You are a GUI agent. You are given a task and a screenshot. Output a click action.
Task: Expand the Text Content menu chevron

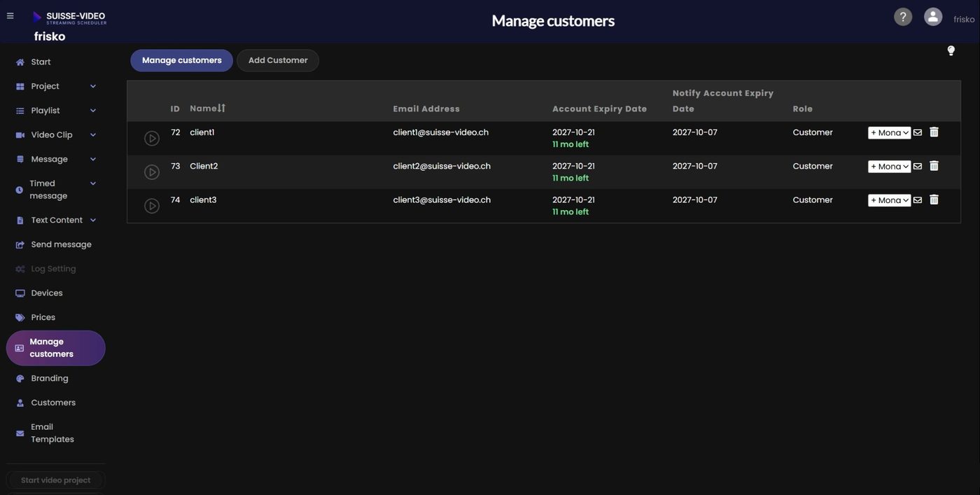point(93,220)
